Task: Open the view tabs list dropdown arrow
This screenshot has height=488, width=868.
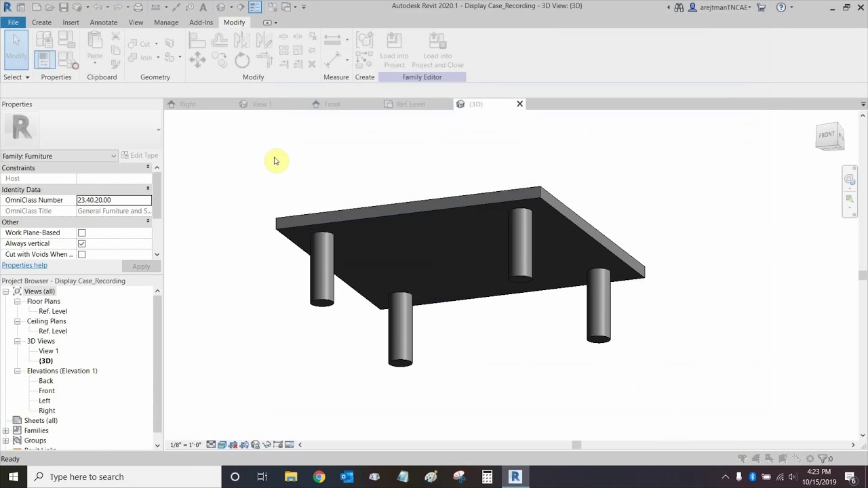Action: [x=863, y=104]
